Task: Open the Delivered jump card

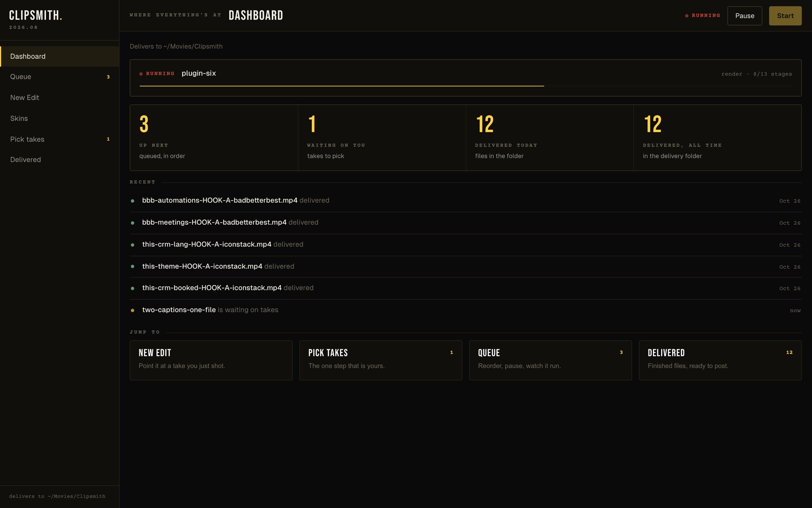Action: (720, 360)
